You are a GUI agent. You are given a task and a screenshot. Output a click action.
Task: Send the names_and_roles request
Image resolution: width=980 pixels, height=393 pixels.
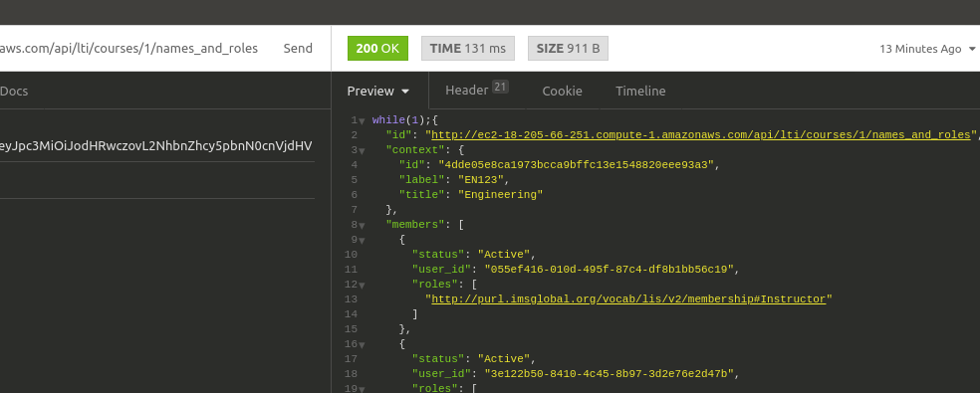pos(298,48)
